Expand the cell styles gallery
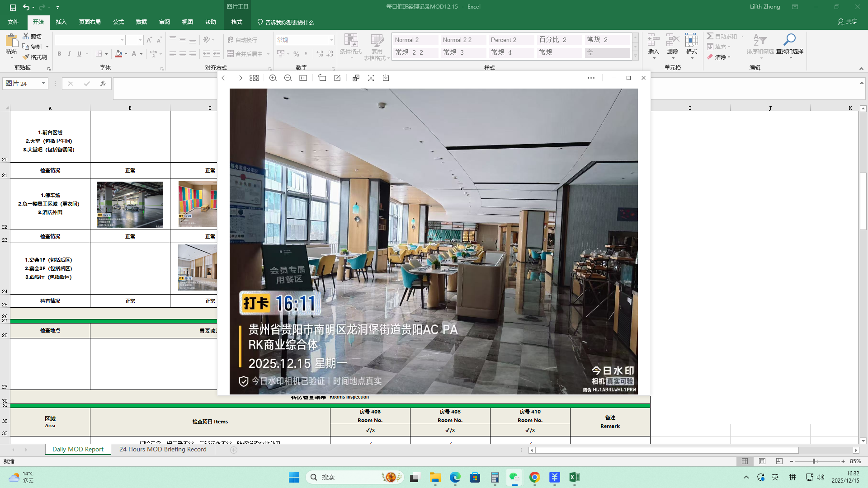The width and height of the screenshot is (868, 488). pos(635,56)
